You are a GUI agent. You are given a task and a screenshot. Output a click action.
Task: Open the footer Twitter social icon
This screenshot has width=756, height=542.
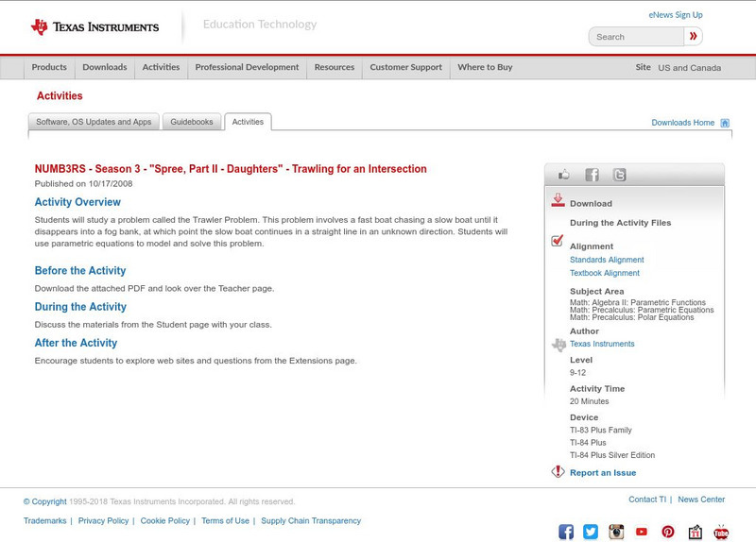point(591,532)
